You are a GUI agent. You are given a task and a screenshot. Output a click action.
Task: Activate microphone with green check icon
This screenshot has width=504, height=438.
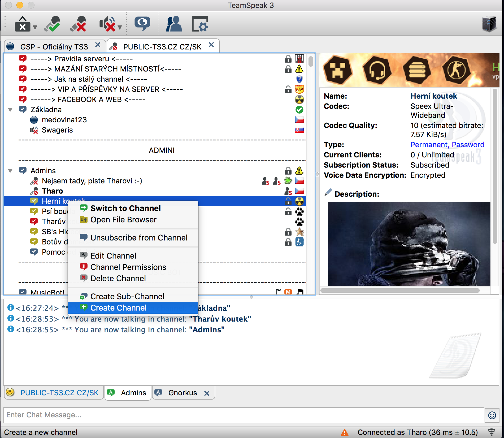click(53, 24)
